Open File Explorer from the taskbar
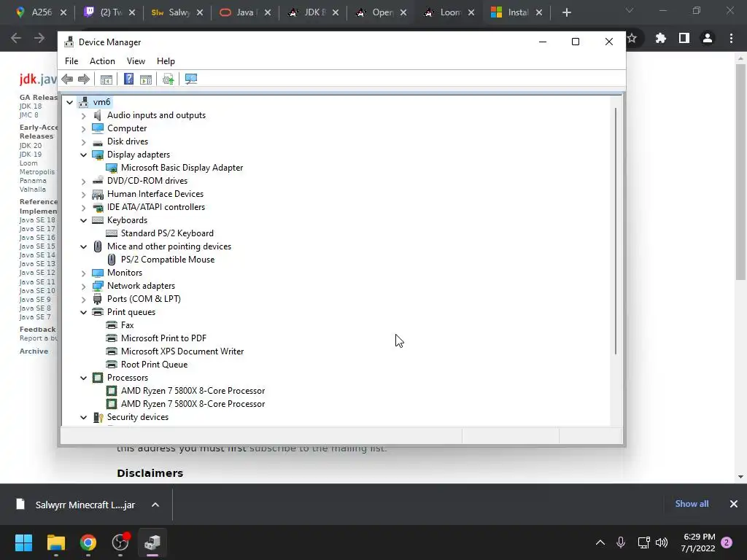 55,542
